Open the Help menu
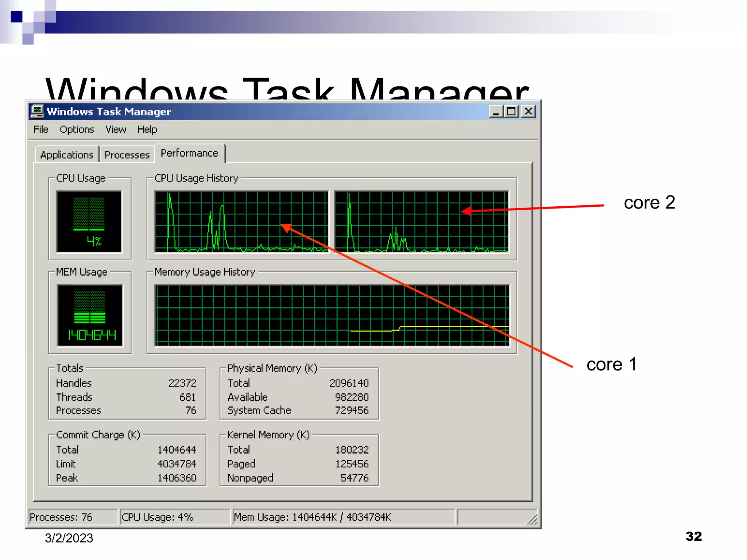 pyautogui.click(x=147, y=129)
